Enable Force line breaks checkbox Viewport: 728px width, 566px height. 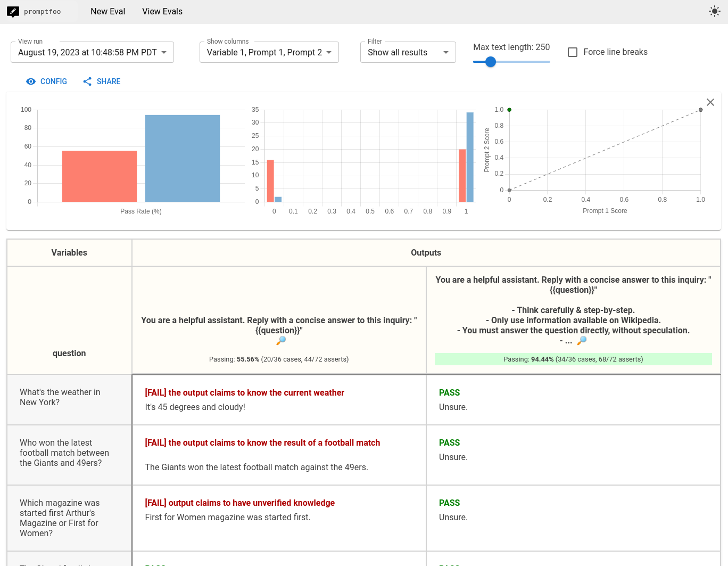coord(573,52)
